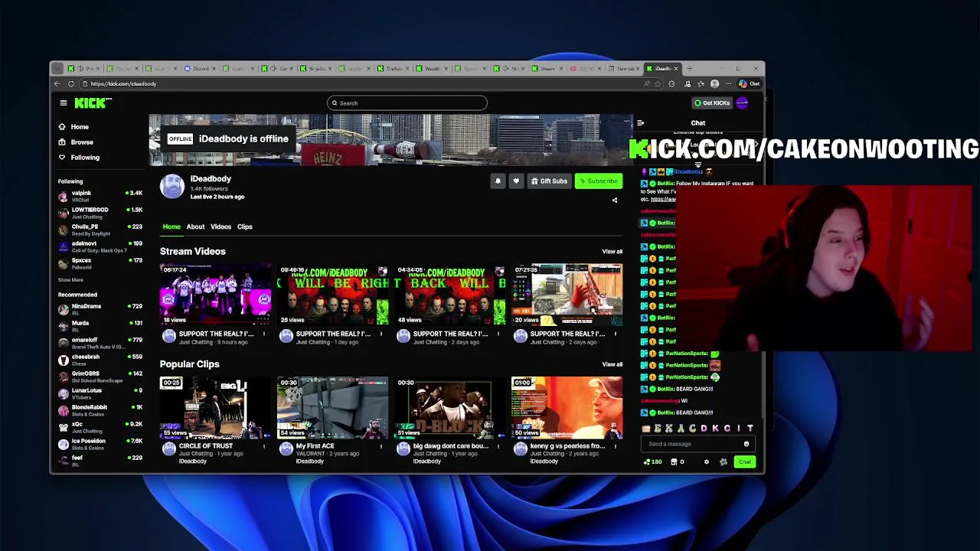Screen dimensions: 980x551
Task: Click the address bar URL kick.com/ideadbody
Action: click(x=123, y=84)
